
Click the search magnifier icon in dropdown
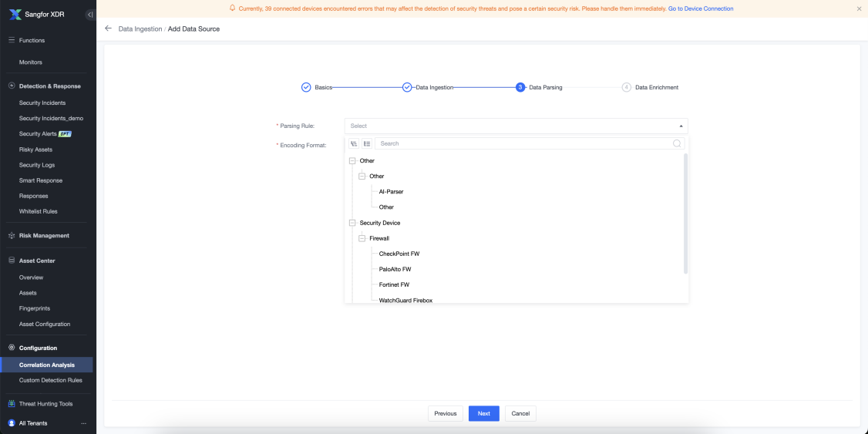[677, 144]
